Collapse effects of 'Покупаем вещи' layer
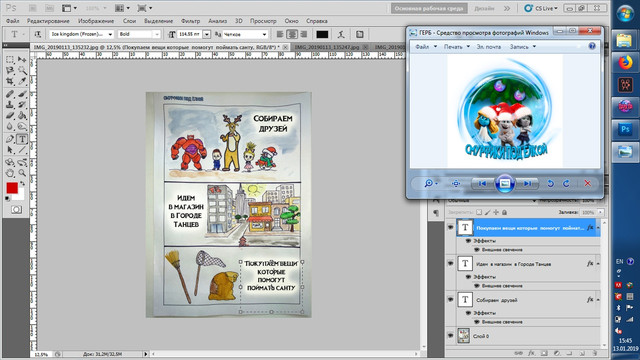Screen dimensions: 640x360 coord(598,228)
